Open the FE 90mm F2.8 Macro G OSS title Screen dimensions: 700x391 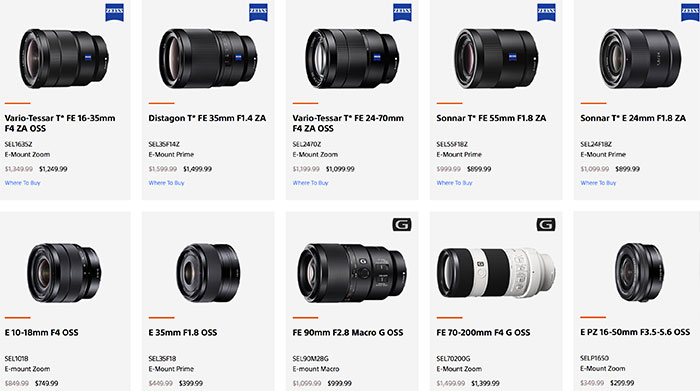point(348,333)
